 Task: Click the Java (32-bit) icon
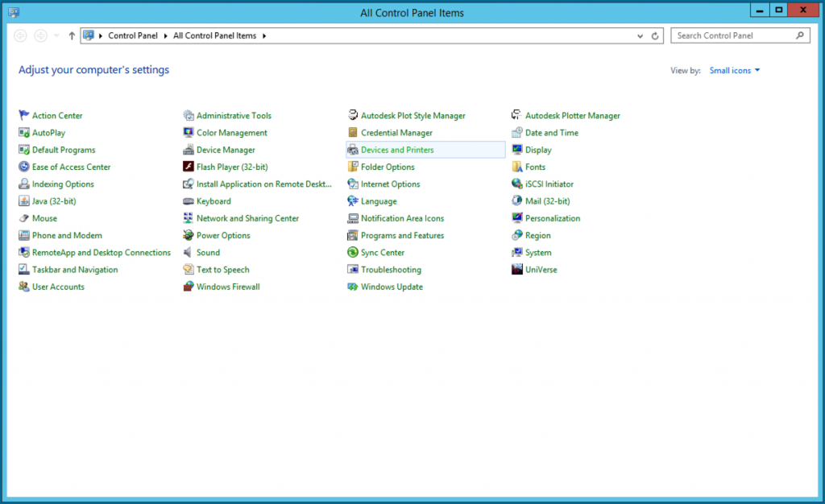coord(24,201)
